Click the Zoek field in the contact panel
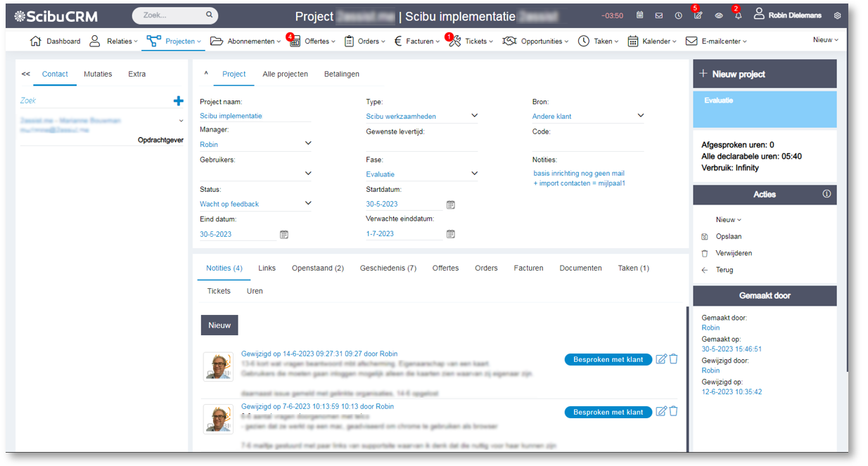The image size is (868, 466). click(x=95, y=101)
